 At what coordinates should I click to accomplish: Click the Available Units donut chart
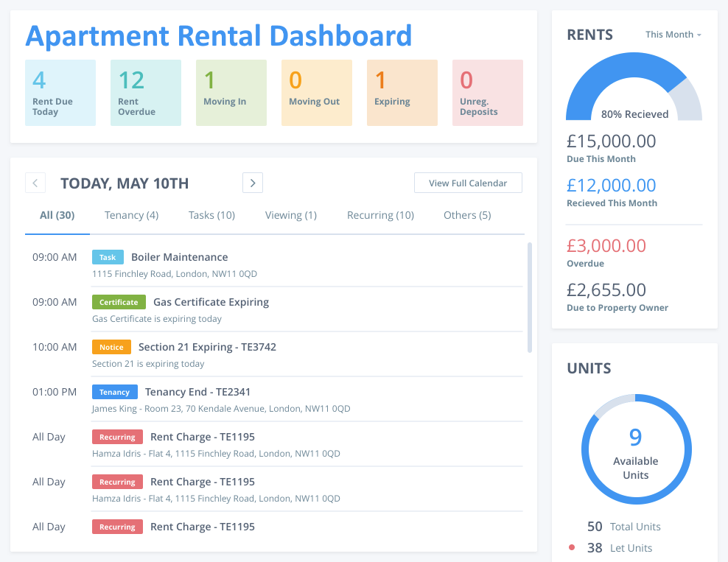(x=636, y=449)
